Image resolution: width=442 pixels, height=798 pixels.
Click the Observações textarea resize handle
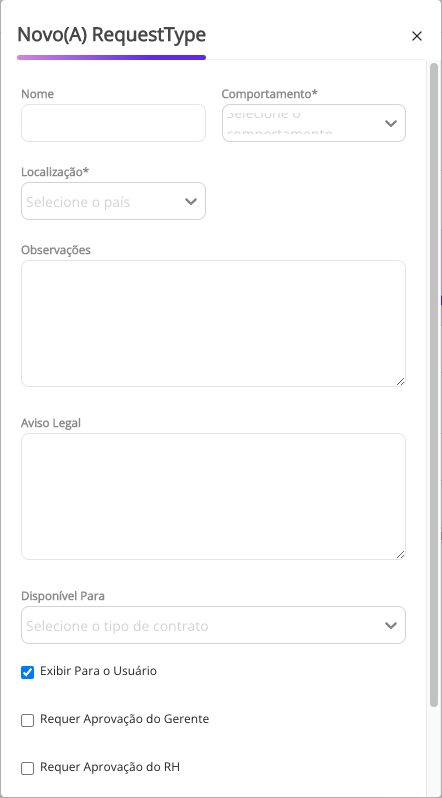(400, 381)
